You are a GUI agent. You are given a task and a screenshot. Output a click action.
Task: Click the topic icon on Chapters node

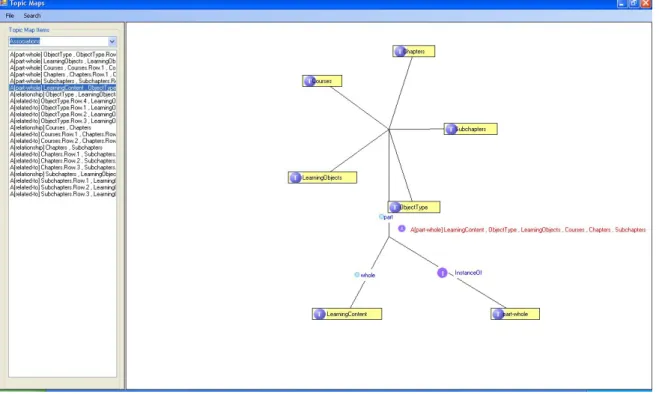[400, 51]
